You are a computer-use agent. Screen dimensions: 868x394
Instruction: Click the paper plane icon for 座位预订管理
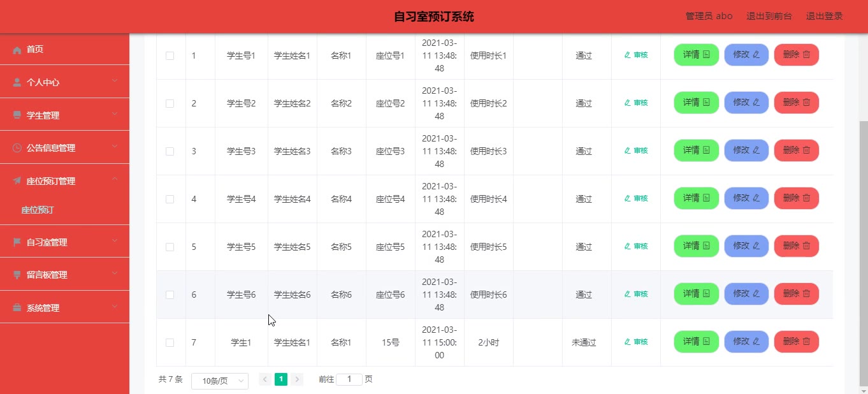click(17, 181)
